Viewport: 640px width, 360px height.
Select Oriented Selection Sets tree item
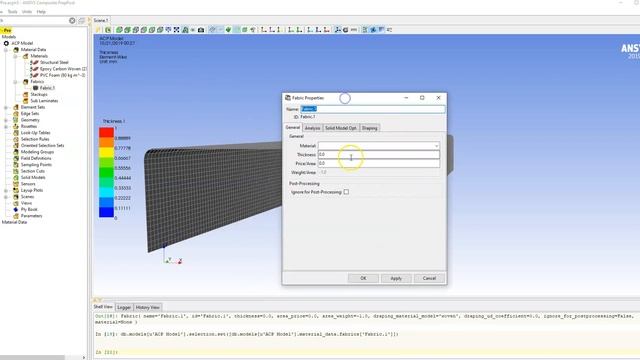pyautogui.click(x=42, y=146)
